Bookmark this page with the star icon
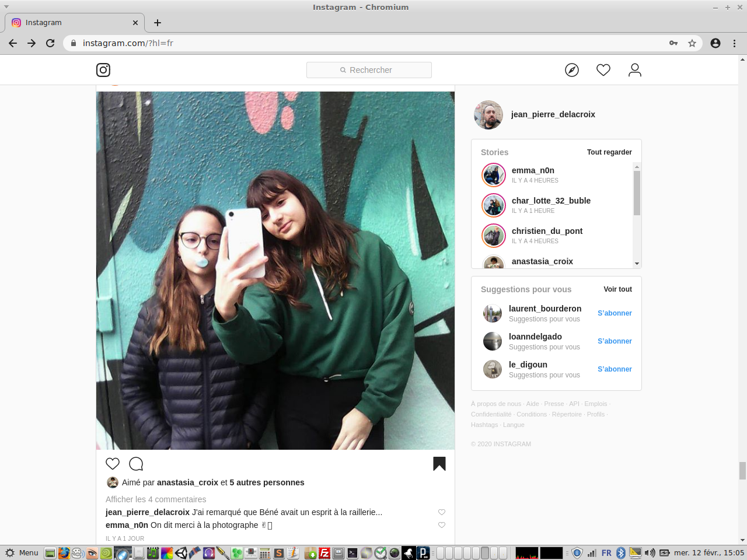Screen dimensions: 747x560 (692, 43)
